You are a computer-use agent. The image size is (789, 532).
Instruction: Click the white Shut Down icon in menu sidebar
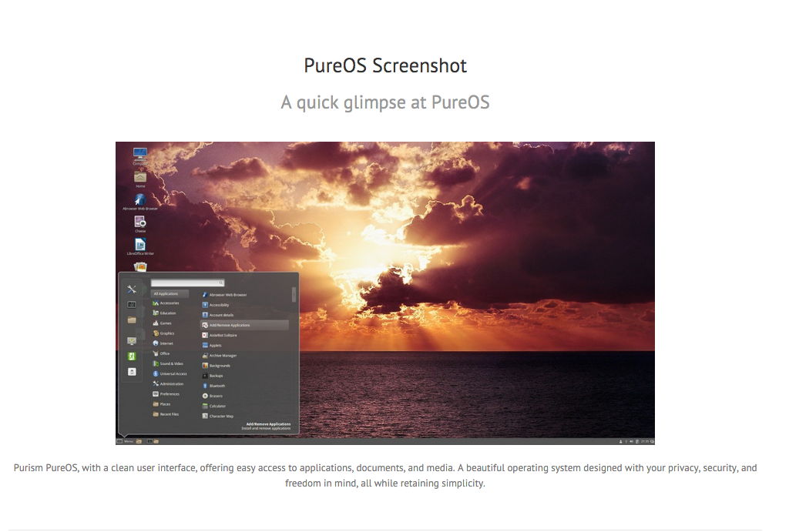pos(132,372)
